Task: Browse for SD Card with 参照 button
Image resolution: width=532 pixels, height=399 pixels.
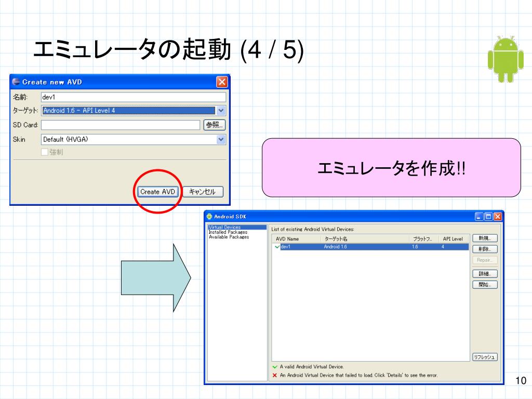Action: [x=215, y=125]
